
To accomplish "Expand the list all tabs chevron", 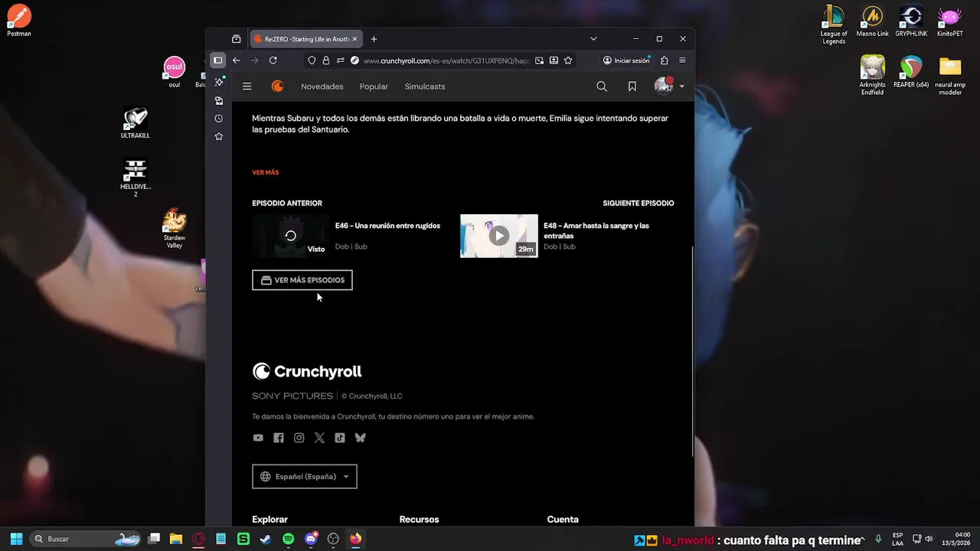I will coord(593,39).
